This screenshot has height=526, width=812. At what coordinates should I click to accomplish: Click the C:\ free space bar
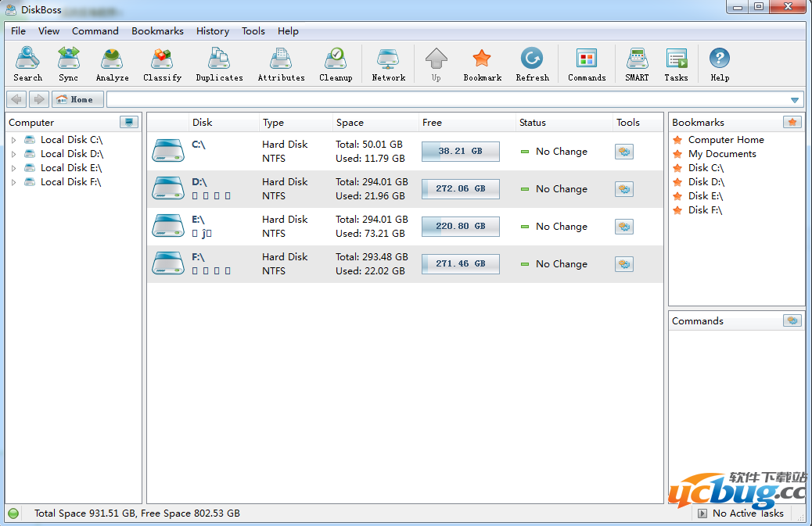[x=460, y=152]
